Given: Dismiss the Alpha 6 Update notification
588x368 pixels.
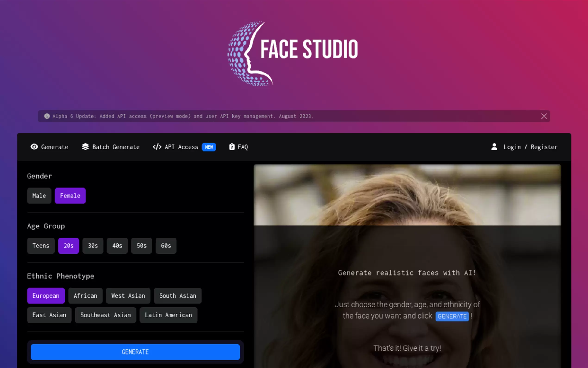Looking at the screenshot, I should click(544, 116).
